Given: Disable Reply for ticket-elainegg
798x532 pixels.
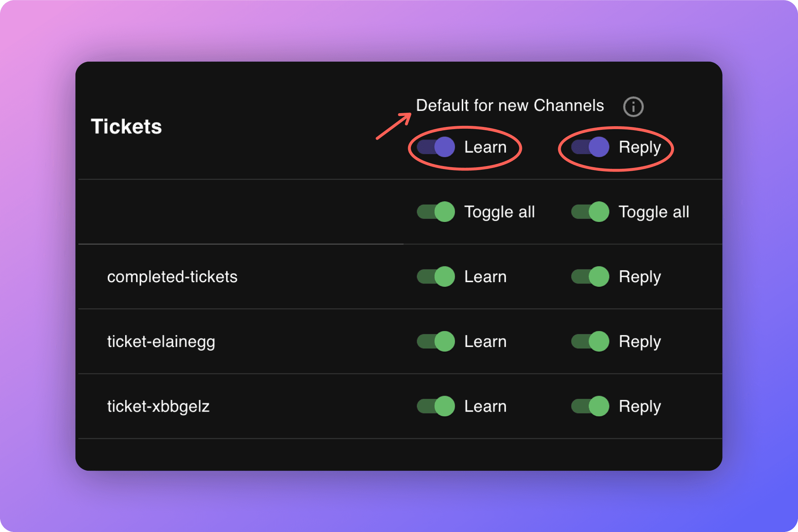Looking at the screenshot, I should 590,341.
